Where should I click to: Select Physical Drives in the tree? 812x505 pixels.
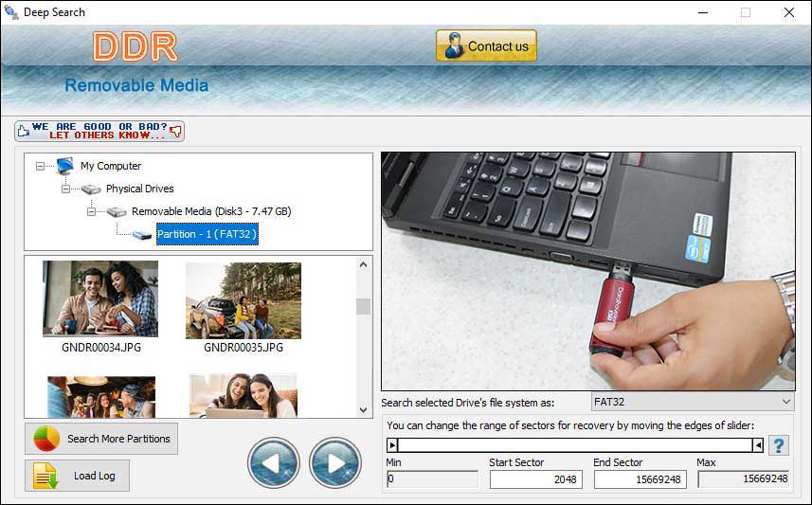(140, 189)
